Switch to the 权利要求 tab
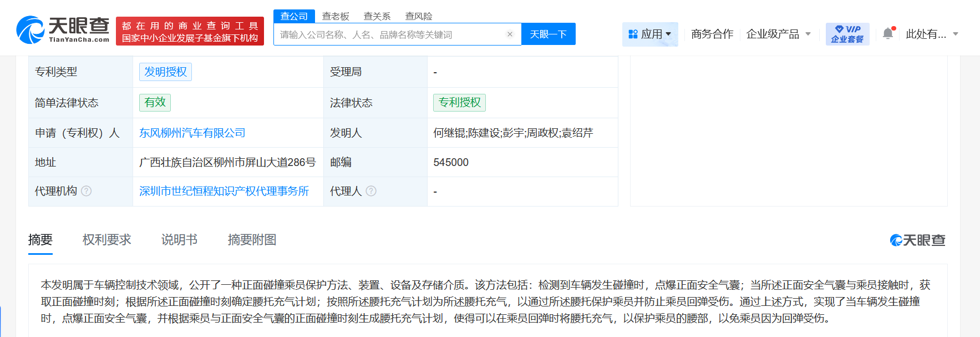This screenshot has height=337, width=980. pyautogui.click(x=107, y=240)
